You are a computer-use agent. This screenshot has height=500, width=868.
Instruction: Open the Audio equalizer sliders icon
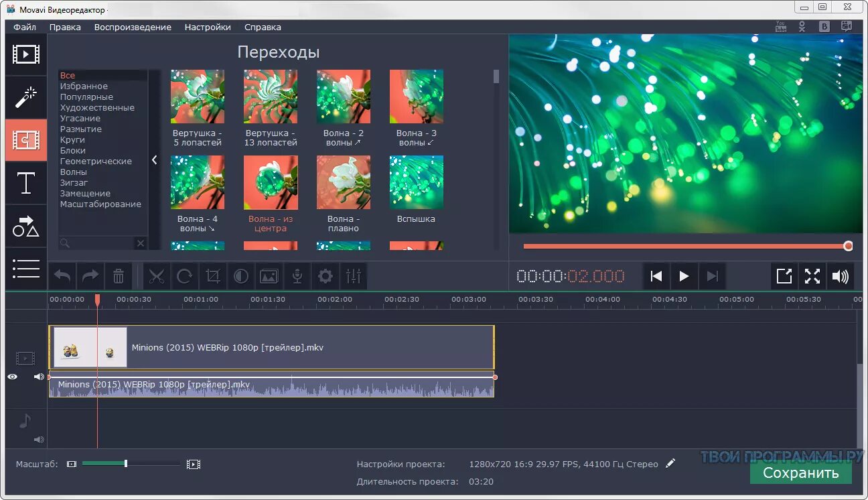click(354, 275)
